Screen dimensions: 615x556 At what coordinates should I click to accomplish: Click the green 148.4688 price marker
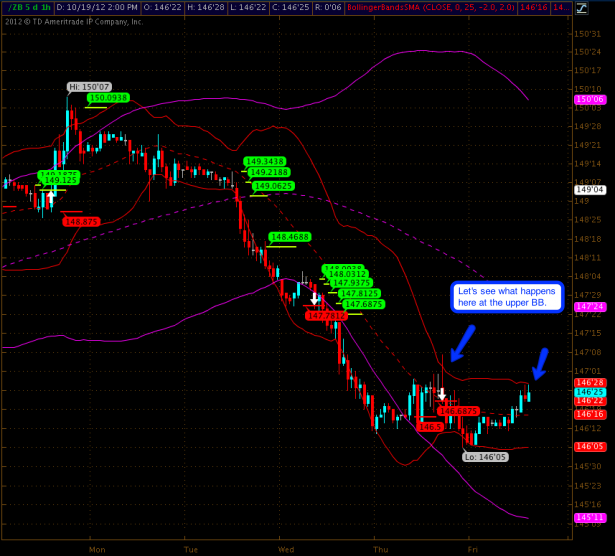click(x=289, y=237)
